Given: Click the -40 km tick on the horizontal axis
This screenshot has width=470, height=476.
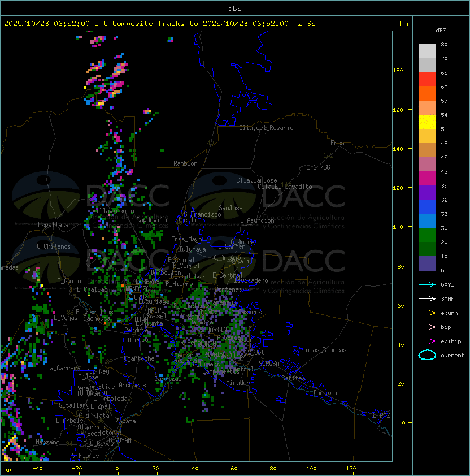Looking at the screenshot, I should coord(37,469).
